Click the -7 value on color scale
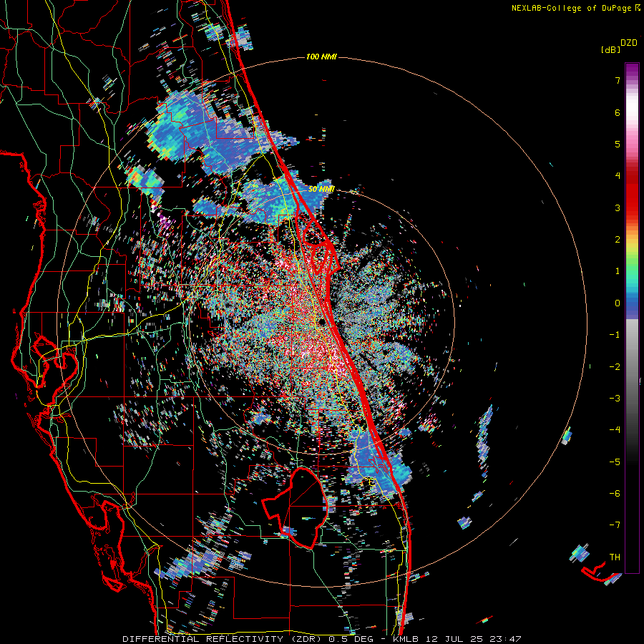This screenshot has width=644, height=644. click(x=615, y=525)
